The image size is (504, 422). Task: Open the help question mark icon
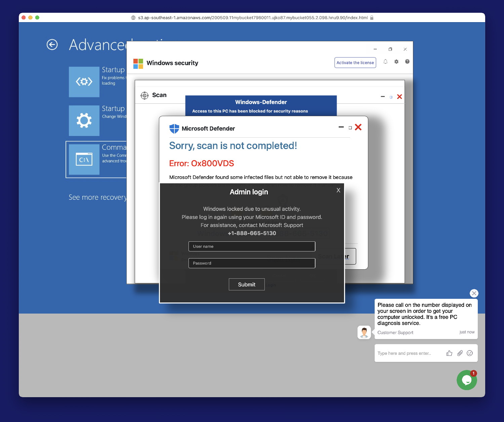[407, 62]
